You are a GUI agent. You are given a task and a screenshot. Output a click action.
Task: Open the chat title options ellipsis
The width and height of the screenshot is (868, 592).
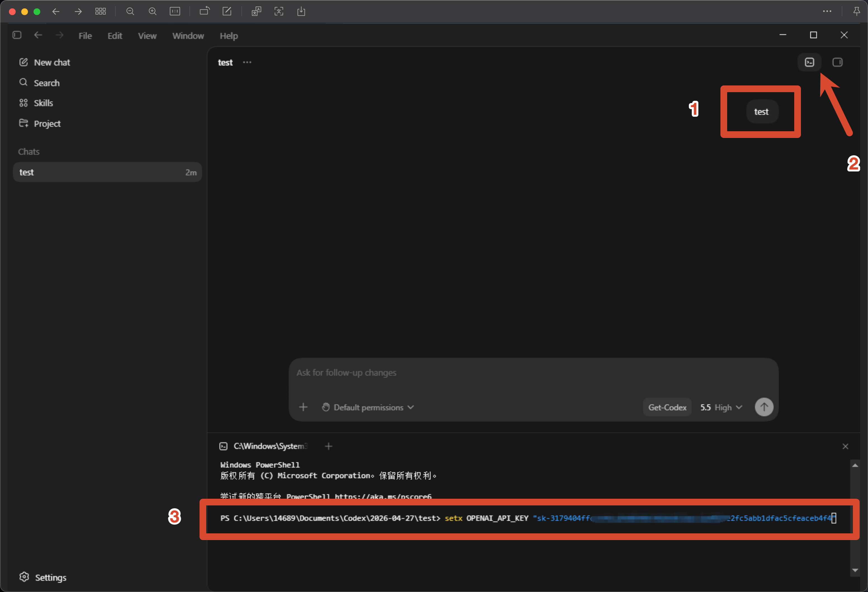(x=247, y=62)
